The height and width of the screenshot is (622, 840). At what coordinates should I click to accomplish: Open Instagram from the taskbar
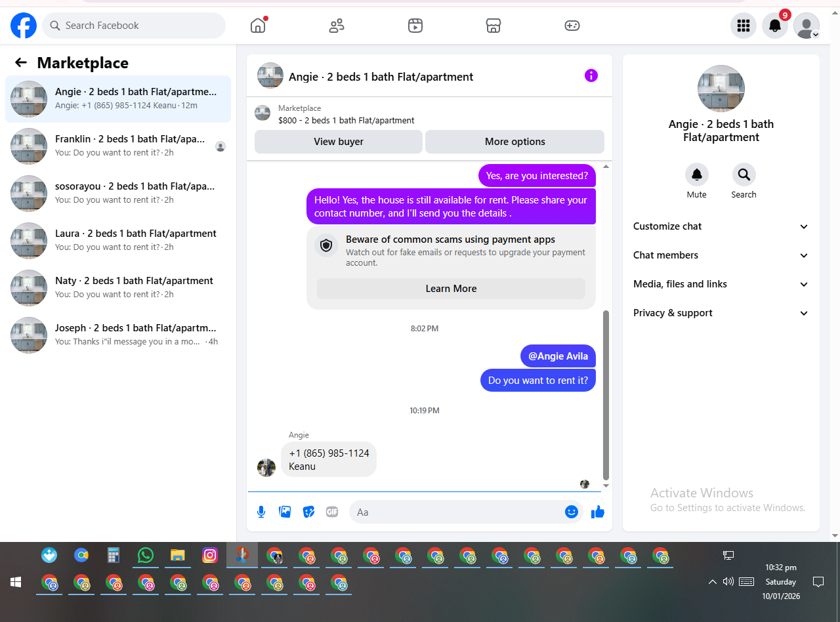pyautogui.click(x=210, y=555)
